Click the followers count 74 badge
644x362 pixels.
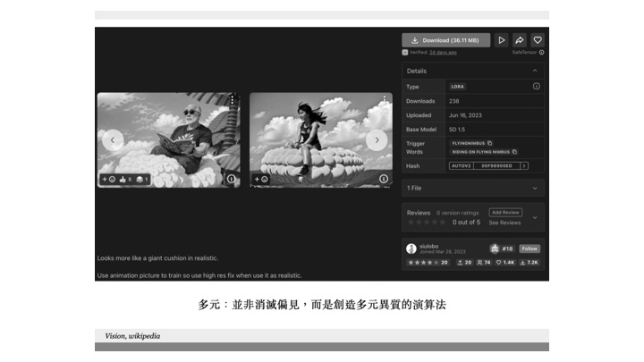tap(484, 263)
